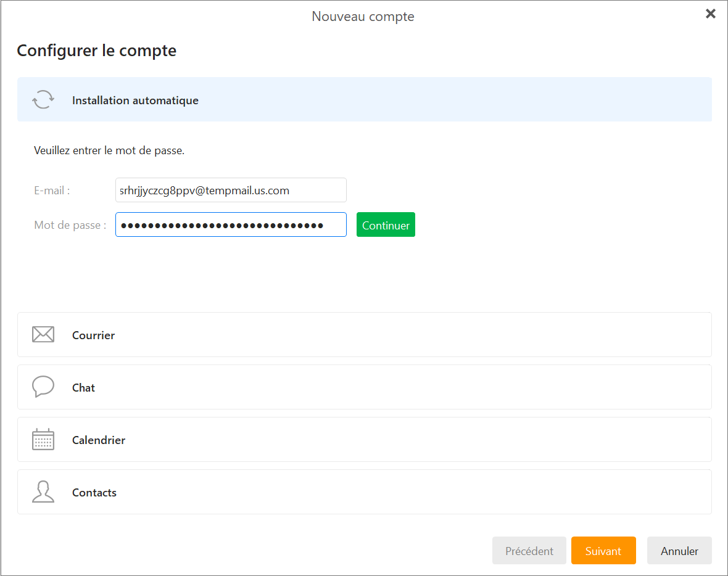Viewport: 728px width, 576px height.
Task: Click the Courrier envelope icon
Action: [43, 335]
